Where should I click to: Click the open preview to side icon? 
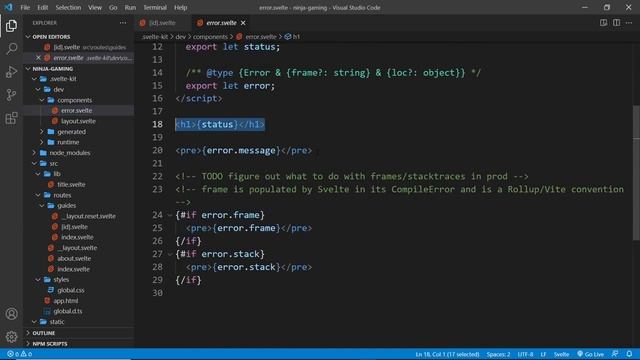[x=603, y=23]
